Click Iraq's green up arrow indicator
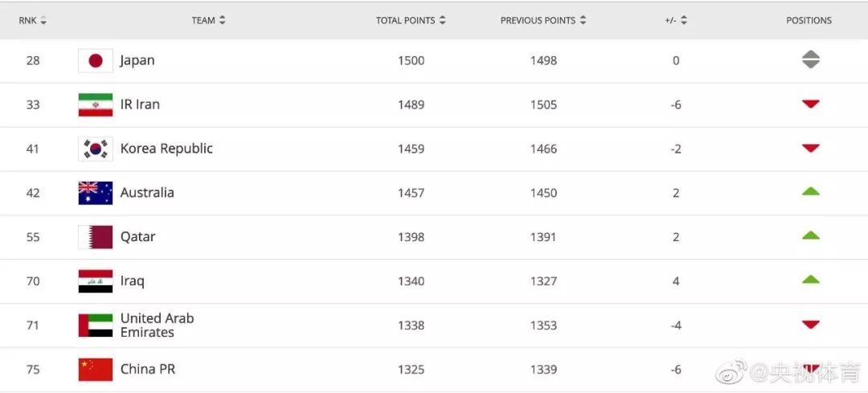This screenshot has width=868, height=393. tap(810, 280)
